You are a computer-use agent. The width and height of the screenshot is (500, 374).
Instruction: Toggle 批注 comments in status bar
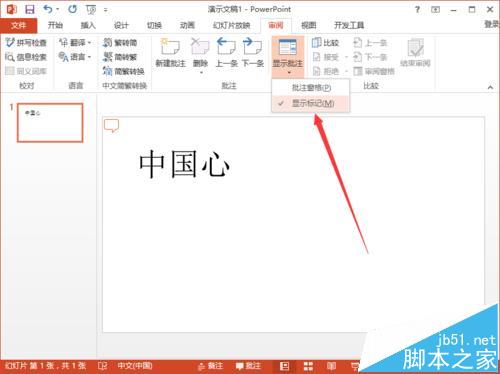pyautogui.click(x=248, y=366)
